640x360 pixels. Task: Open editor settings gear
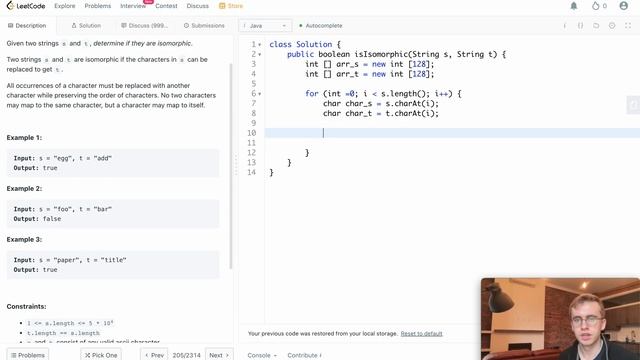(611, 25)
